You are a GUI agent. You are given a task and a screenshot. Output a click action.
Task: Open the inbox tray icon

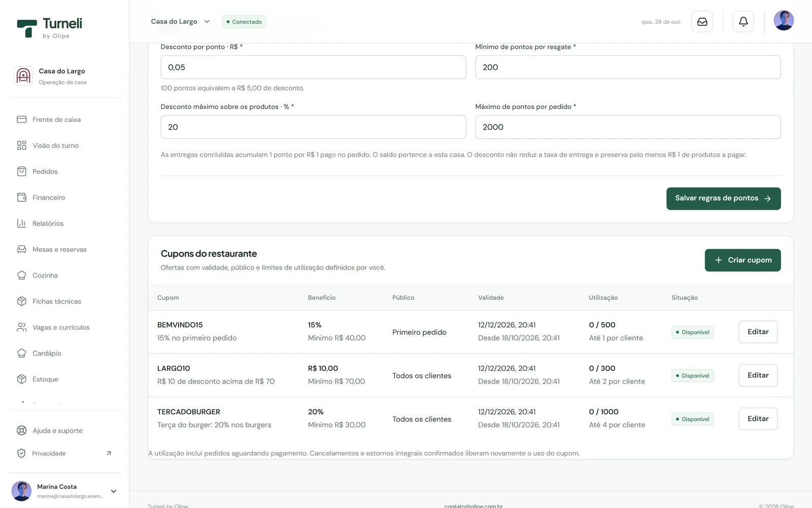coord(702,22)
